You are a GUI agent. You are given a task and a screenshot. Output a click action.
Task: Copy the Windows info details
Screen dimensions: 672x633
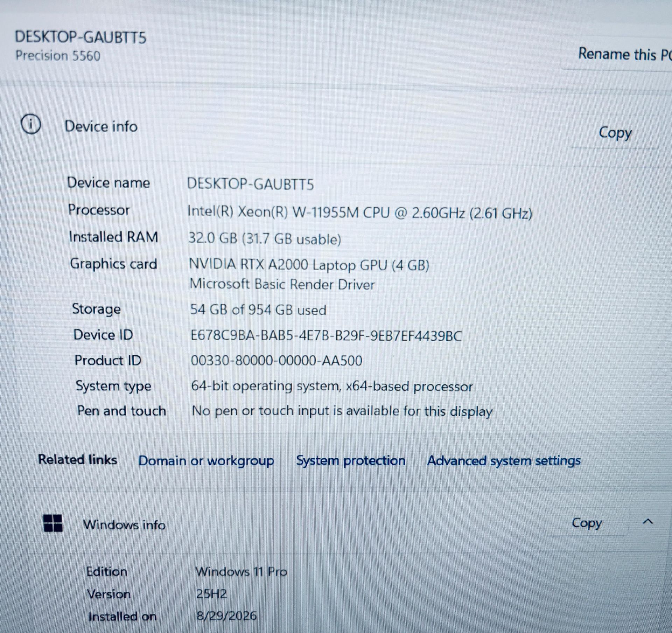587,523
